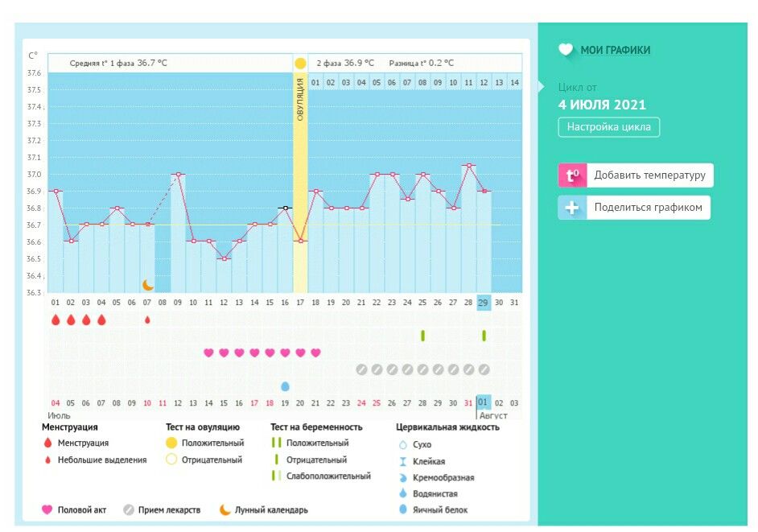Click the green pregnancy test mark on day 25

coord(422,335)
